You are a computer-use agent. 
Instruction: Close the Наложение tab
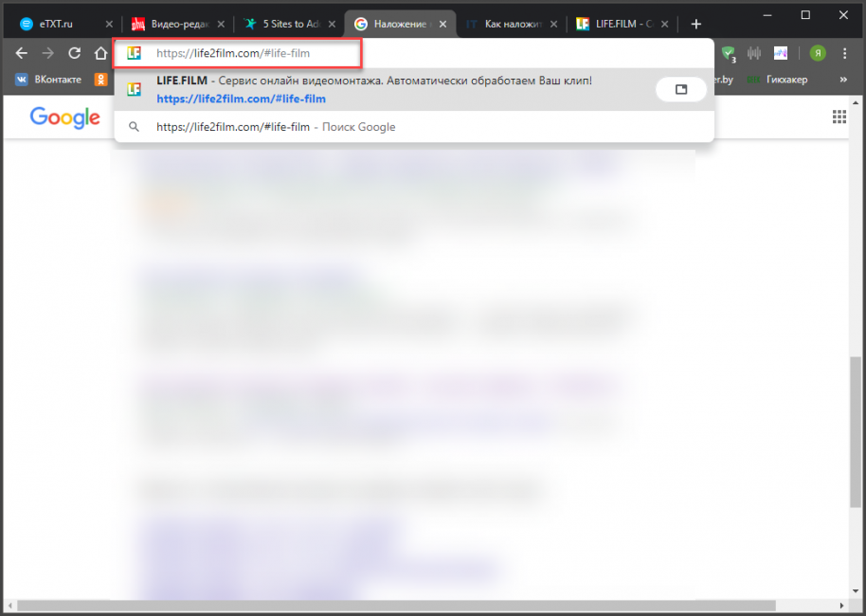pos(442,24)
